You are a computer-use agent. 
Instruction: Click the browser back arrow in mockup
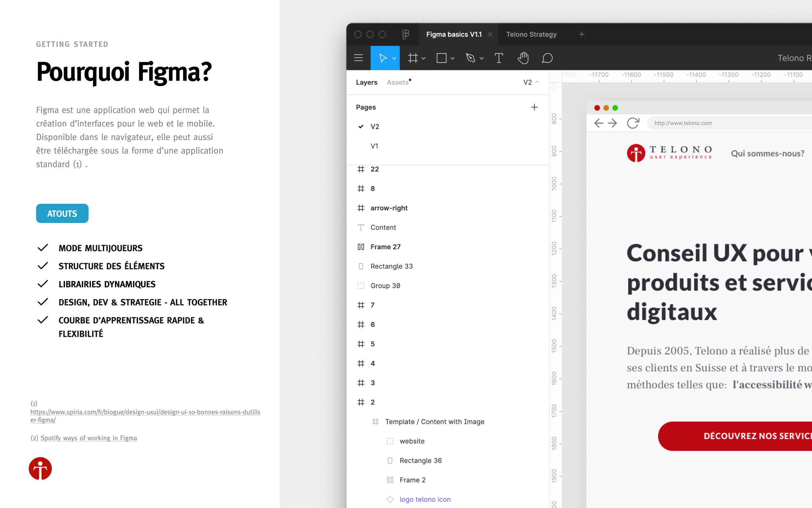599,123
